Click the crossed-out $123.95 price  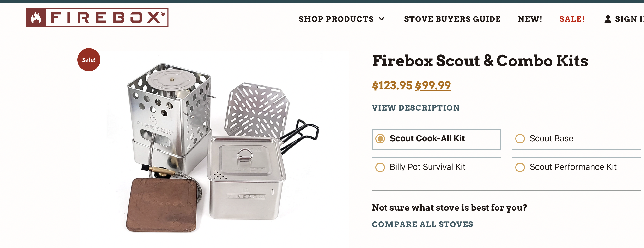pos(392,86)
